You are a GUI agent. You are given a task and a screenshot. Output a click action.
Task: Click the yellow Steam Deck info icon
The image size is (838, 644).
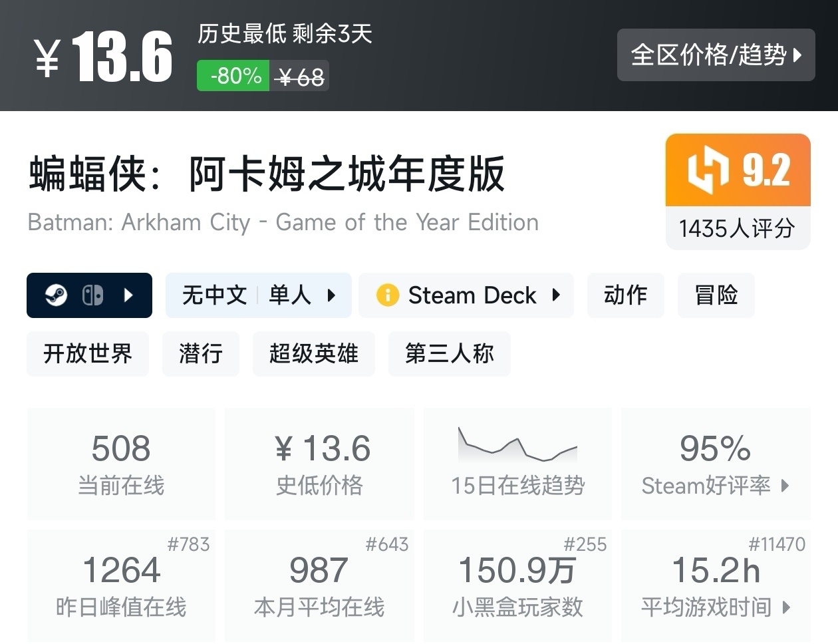click(387, 295)
